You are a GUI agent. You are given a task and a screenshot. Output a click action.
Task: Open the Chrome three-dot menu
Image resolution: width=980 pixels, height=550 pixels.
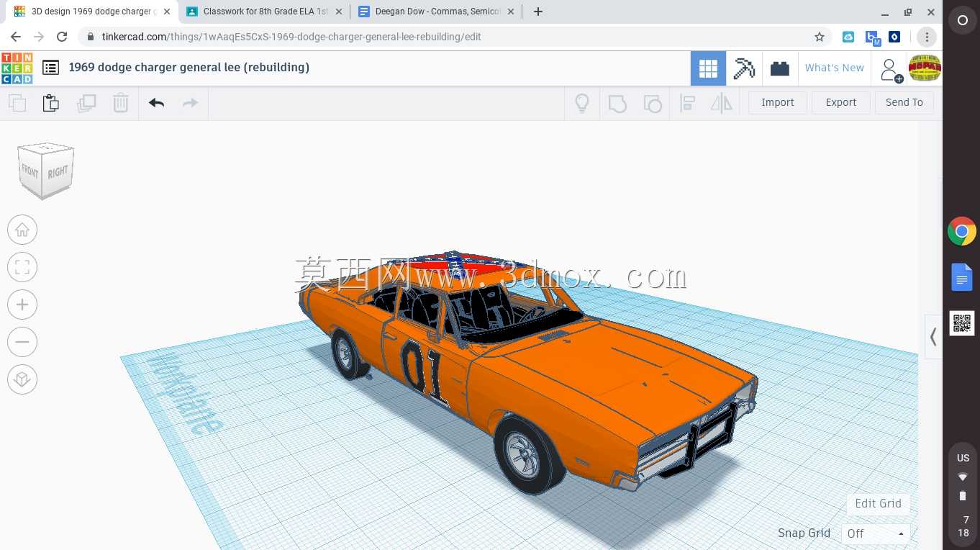point(927,37)
